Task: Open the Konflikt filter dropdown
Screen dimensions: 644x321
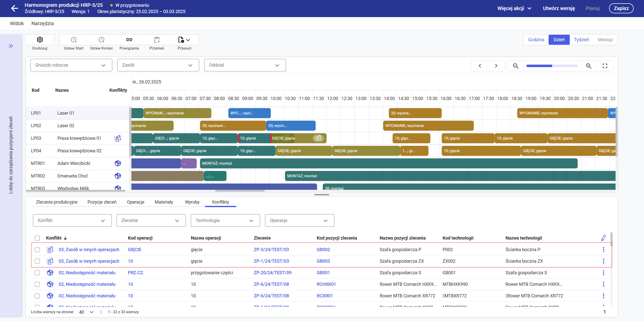Action: coord(72,220)
